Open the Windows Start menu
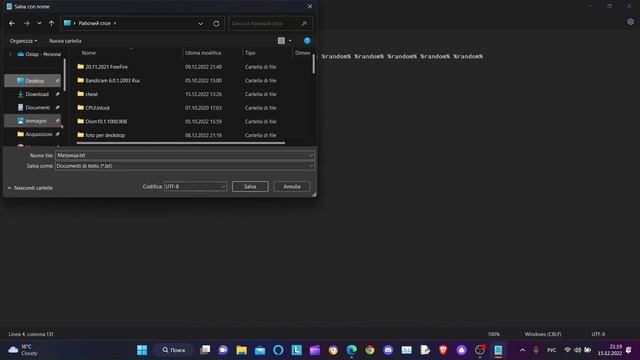 pyautogui.click(x=142, y=350)
